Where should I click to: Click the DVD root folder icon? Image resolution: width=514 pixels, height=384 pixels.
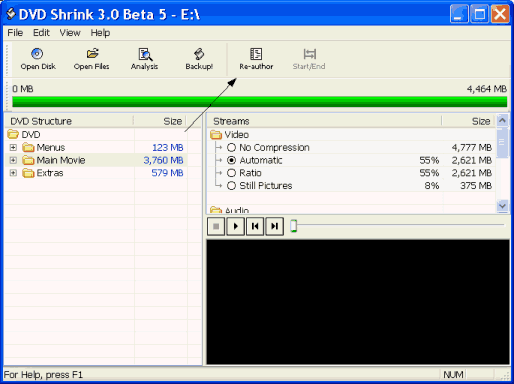[13, 134]
